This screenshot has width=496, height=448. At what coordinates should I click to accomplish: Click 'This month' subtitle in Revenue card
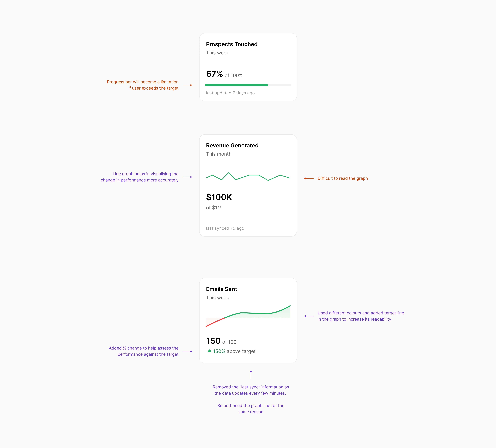[x=219, y=154]
